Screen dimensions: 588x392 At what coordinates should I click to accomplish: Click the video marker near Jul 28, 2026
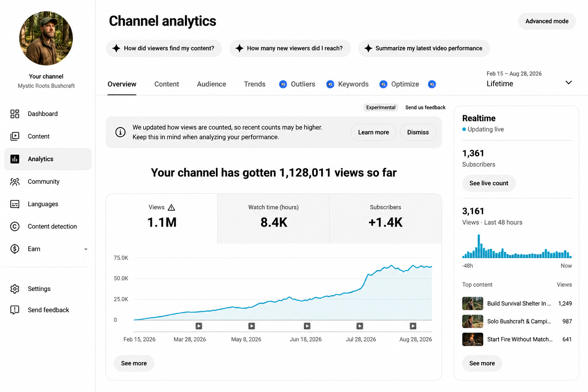point(360,326)
